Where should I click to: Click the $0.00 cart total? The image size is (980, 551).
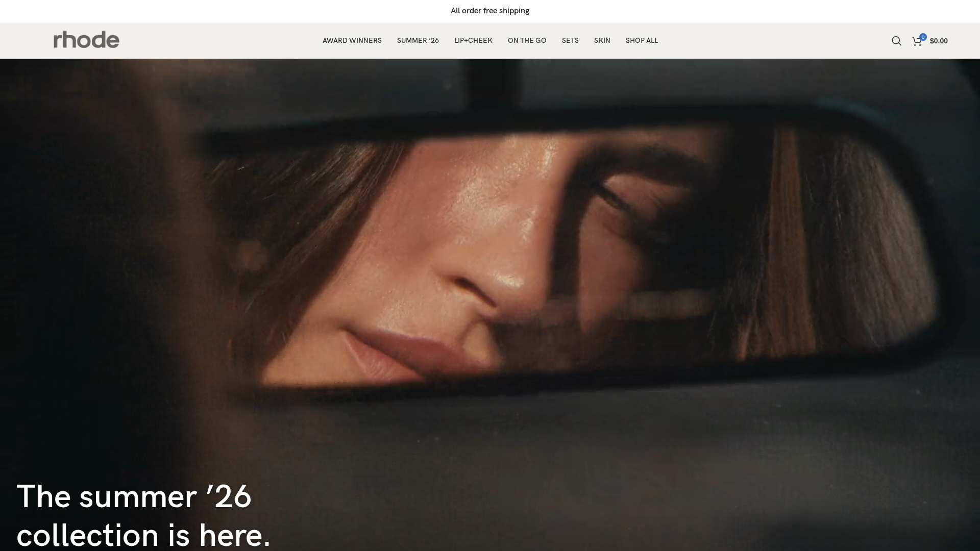pyautogui.click(x=939, y=41)
